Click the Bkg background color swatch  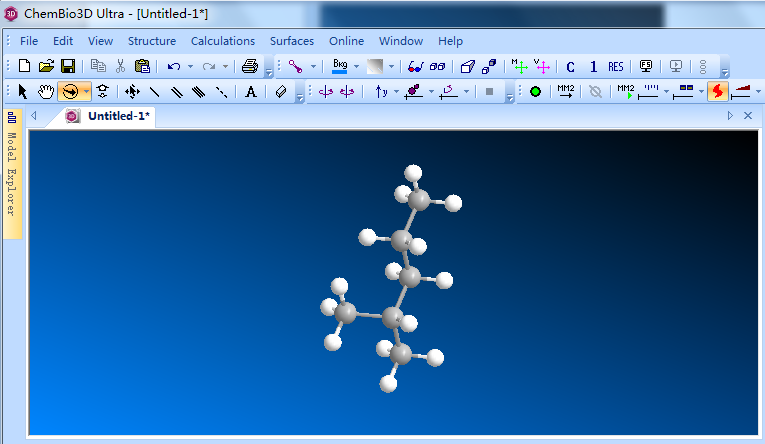(x=340, y=66)
